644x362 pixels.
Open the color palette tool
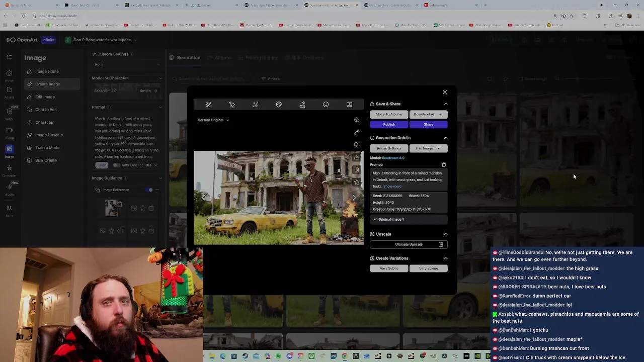(279, 105)
